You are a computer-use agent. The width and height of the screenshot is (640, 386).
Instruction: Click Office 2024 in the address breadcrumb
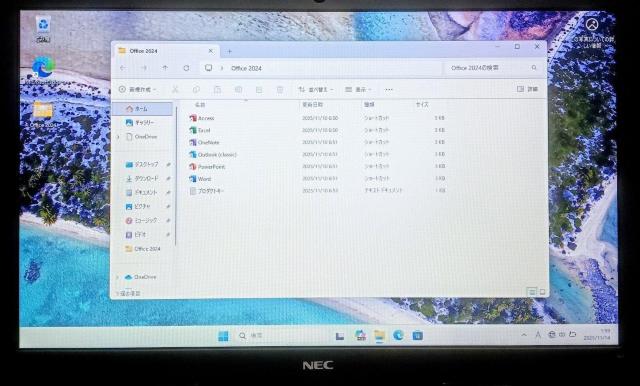click(246, 68)
